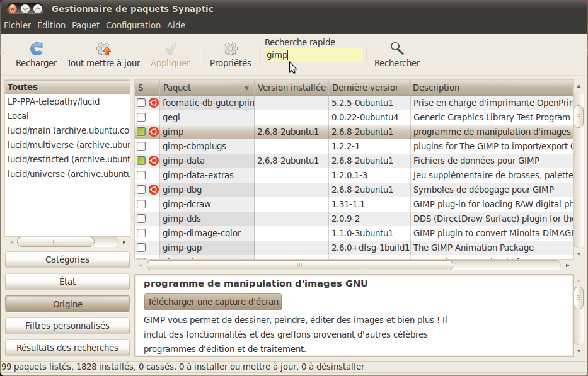Select the gimp-gap package name
This screenshot has width=588, height=376.
182,248
